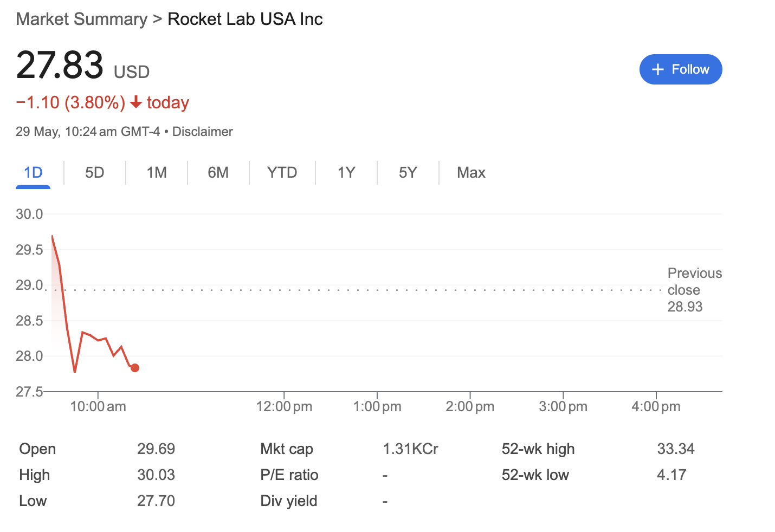Click the red down arrow icon

click(137, 102)
